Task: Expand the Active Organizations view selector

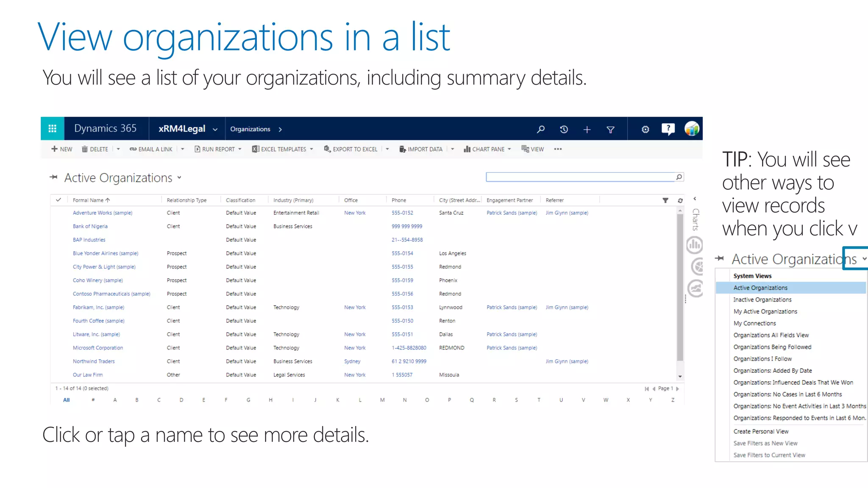Action: pyautogui.click(x=179, y=178)
